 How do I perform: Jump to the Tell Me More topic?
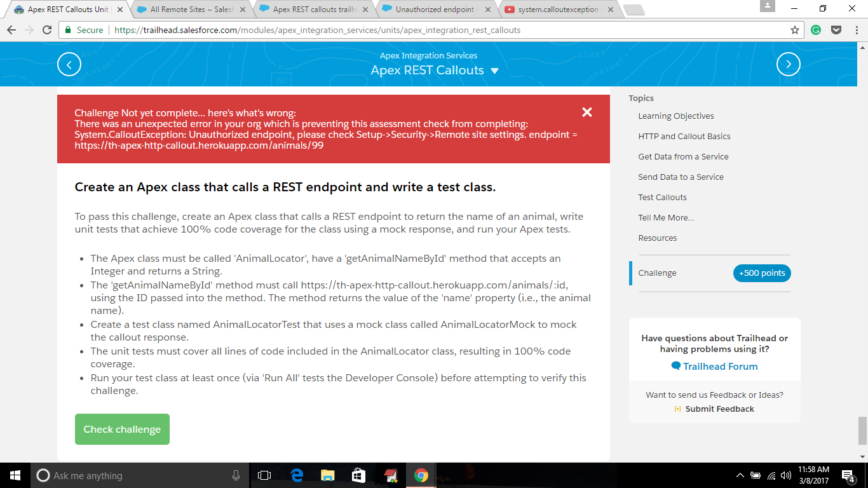point(667,218)
